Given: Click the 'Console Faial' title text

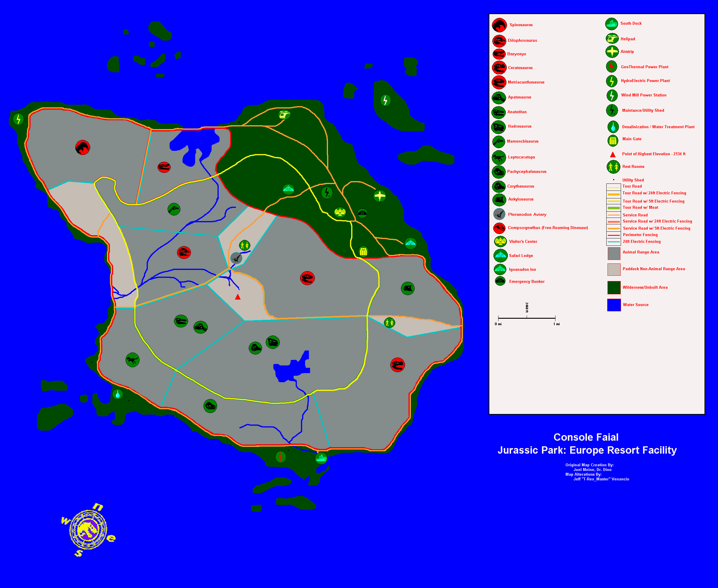Looking at the screenshot, I should click(586, 437).
